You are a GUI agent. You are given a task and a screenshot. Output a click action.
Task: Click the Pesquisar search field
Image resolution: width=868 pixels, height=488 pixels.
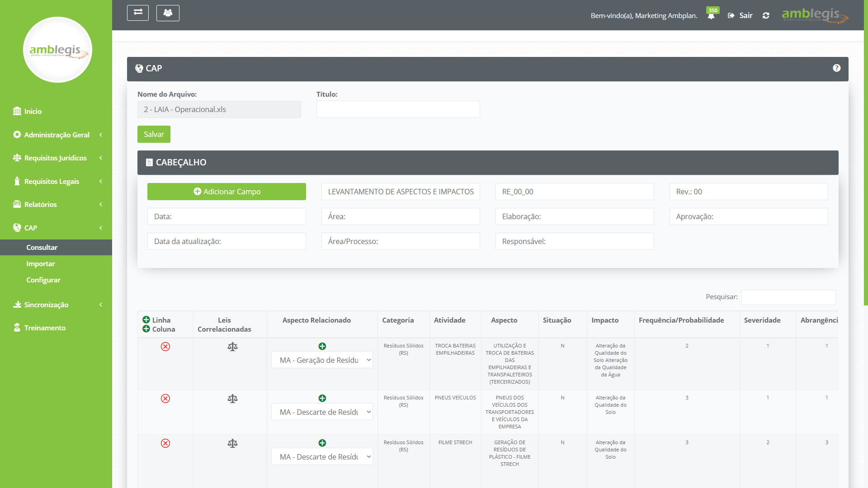788,297
